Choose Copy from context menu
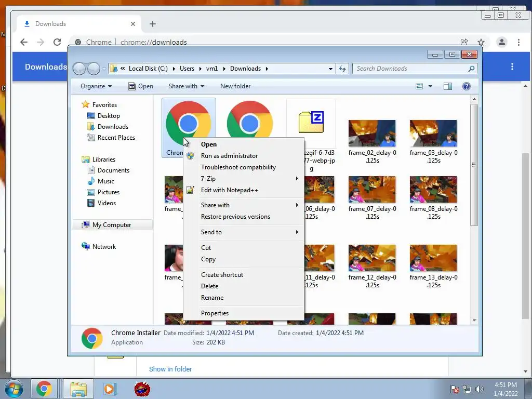 pyautogui.click(x=208, y=259)
